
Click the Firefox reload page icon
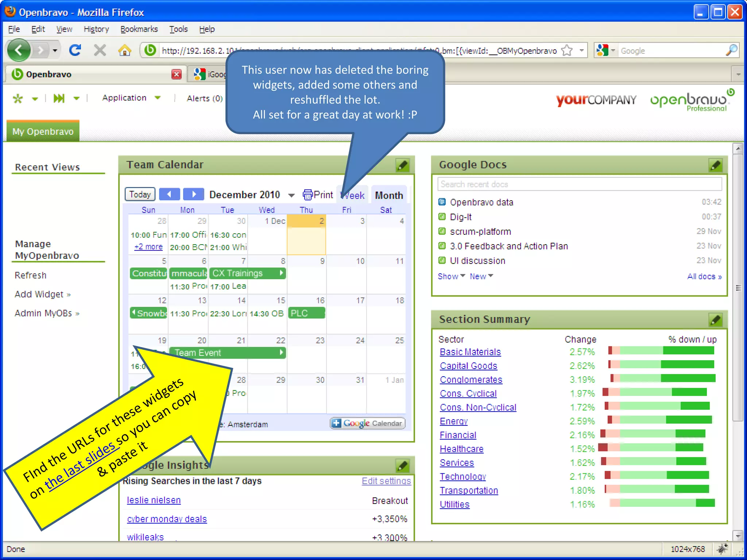tap(75, 50)
